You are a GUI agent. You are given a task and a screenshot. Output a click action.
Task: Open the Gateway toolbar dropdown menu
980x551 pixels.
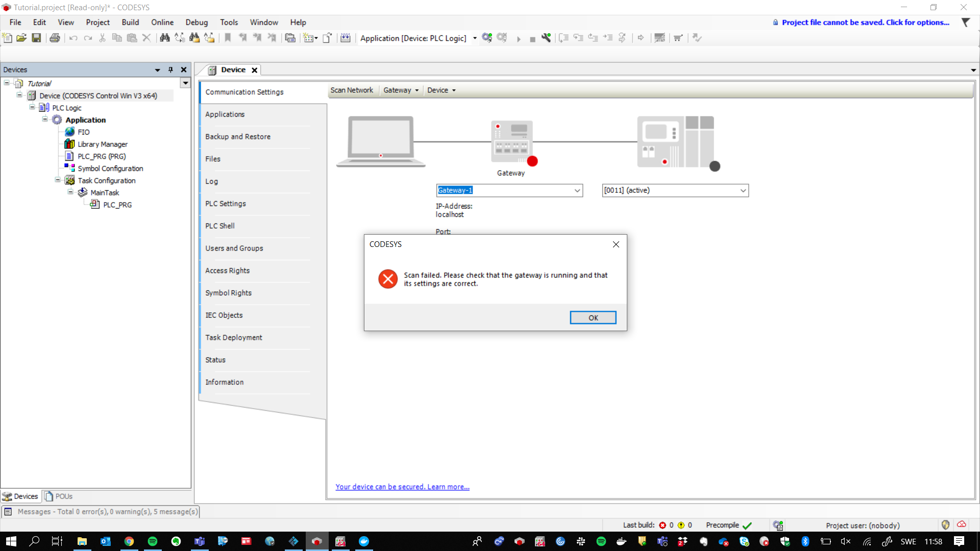click(401, 90)
